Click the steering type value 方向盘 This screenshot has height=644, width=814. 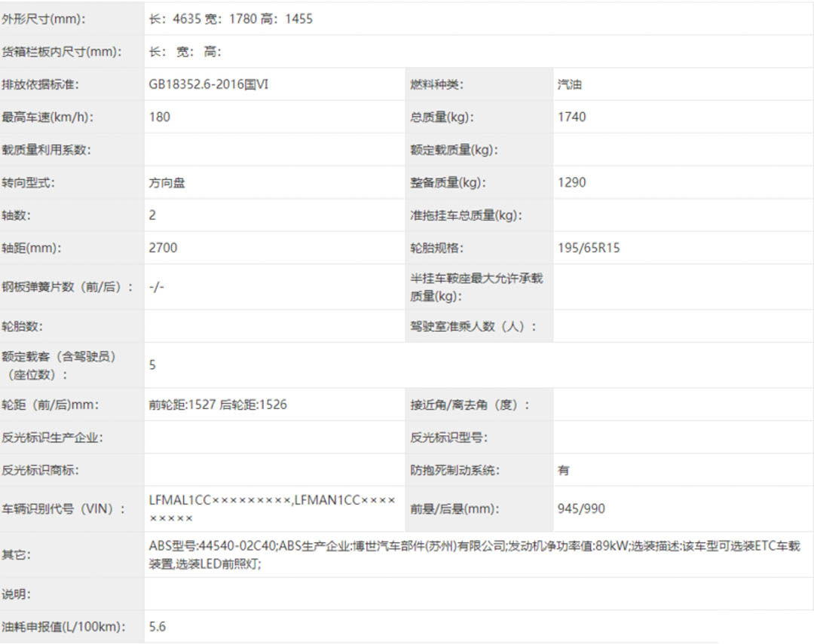(167, 182)
